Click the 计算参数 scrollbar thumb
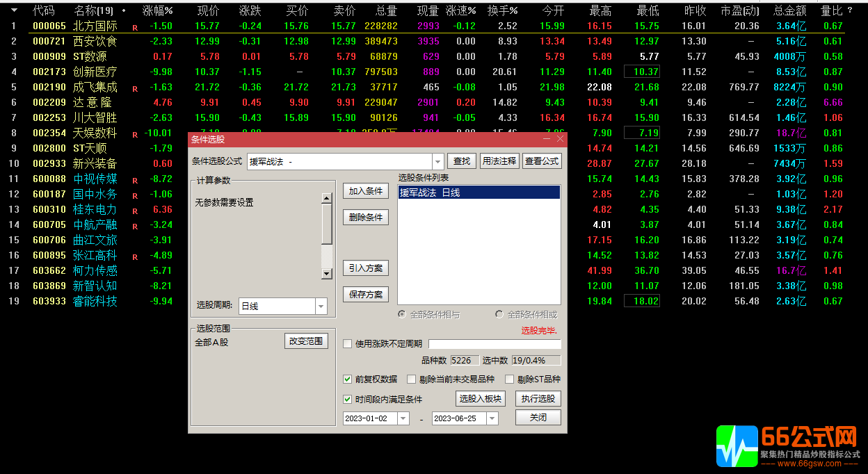868x474 pixels. [x=327, y=224]
